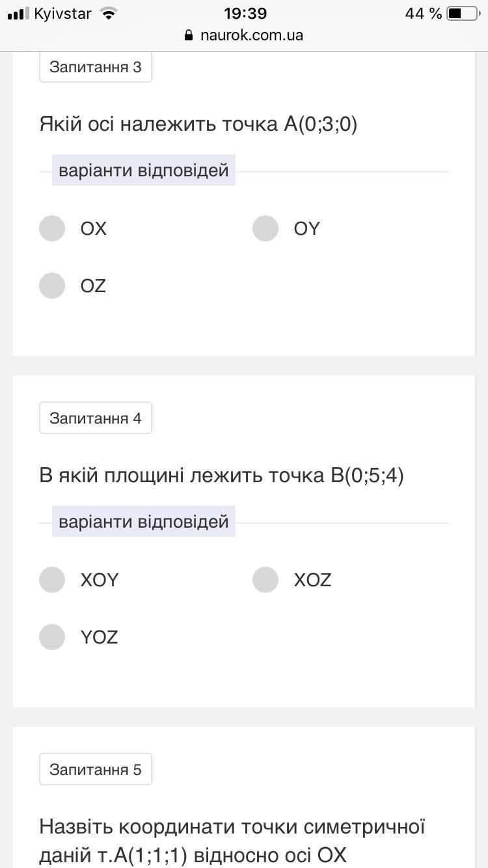The width and height of the screenshot is (488, 868).
Task: Tap the cellular signal bars icon
Action: coord(18,14)
